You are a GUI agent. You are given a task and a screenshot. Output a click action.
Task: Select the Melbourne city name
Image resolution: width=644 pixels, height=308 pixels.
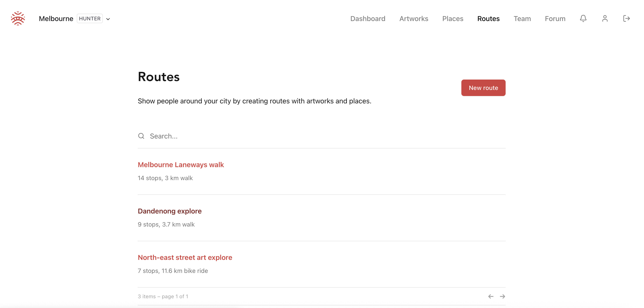(56, 18)
